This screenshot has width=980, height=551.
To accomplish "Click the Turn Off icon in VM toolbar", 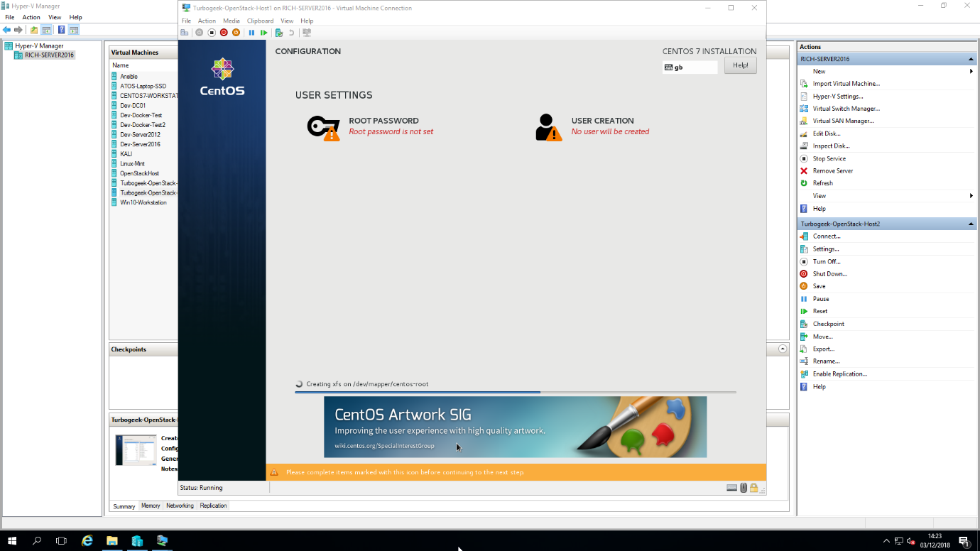I will 212,33.
